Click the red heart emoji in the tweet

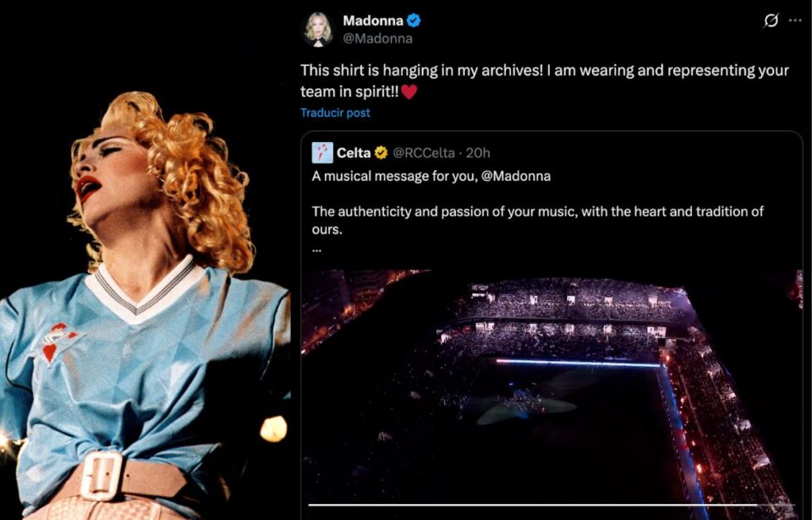[x=409, y=92]
